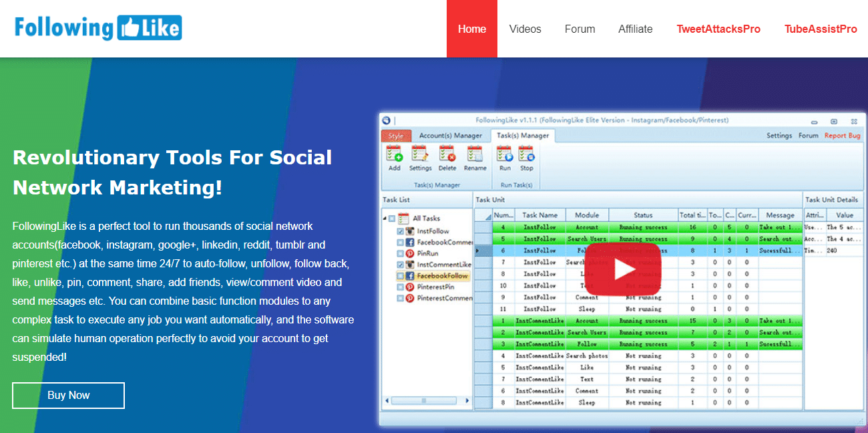Click the "Num..." column header
The image size is (868, 433).
click(x=503, y=215)
